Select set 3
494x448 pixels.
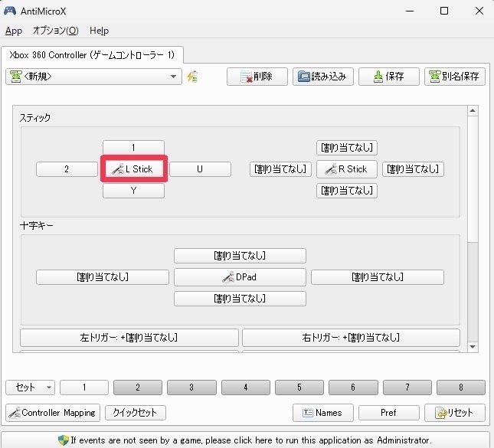[191, 388]
